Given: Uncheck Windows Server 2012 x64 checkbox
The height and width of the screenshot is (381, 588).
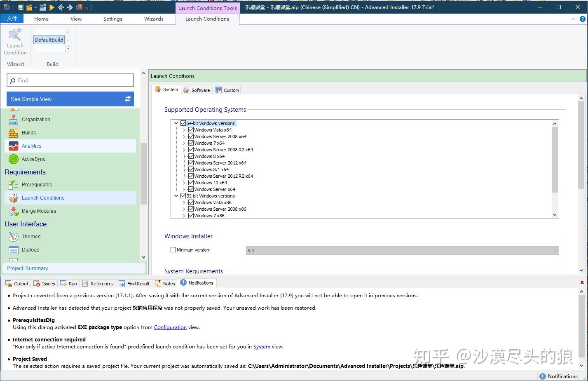Looking at the screenshot, I should (191, 163).
